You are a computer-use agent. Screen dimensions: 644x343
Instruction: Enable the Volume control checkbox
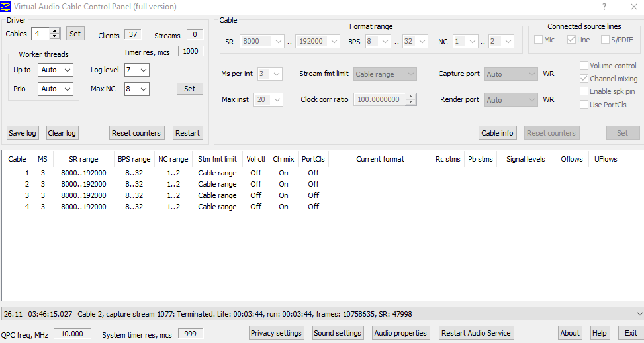click(x=584, y=66)
